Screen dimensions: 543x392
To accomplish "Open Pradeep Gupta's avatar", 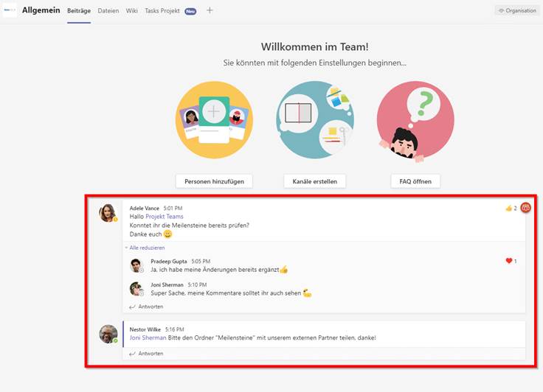I will [136, 265].
